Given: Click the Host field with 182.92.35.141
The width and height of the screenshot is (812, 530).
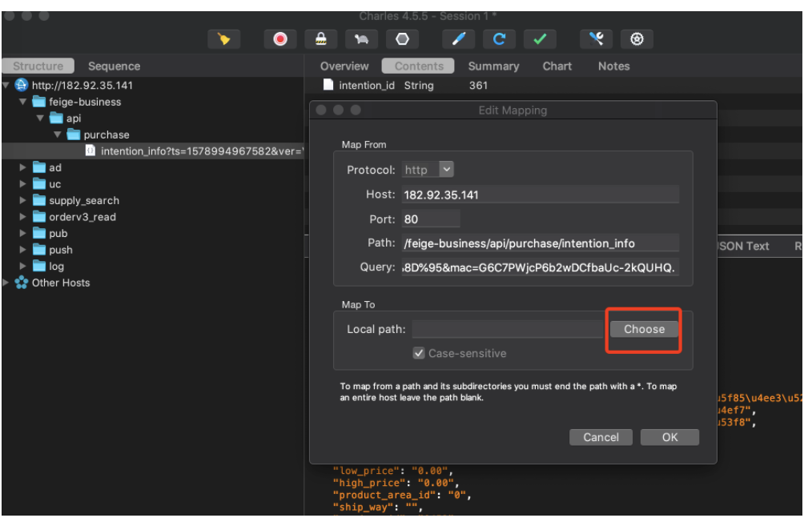Looking at the screenshot, I should [540, 195].
